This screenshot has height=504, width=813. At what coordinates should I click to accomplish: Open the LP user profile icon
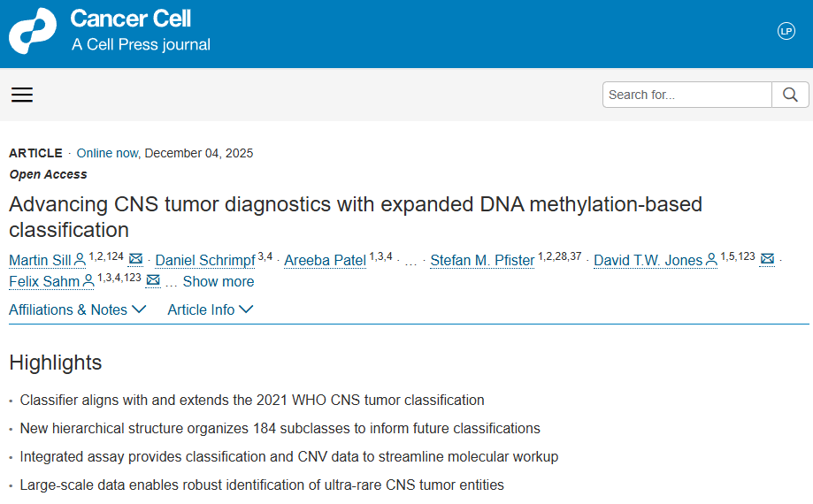click(786, 31)
